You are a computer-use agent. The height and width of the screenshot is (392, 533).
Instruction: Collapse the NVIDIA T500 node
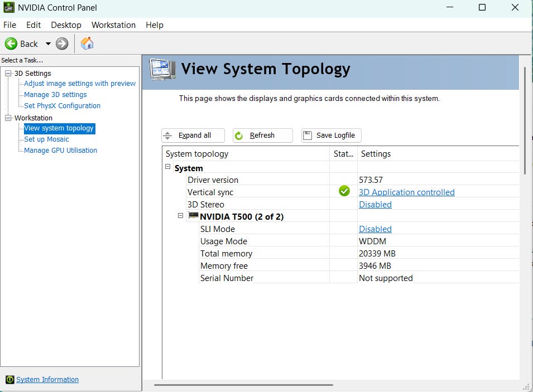(x=180, y=216)
